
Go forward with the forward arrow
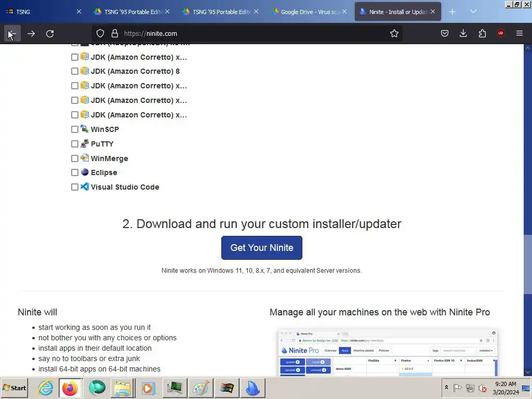point(31,34)
